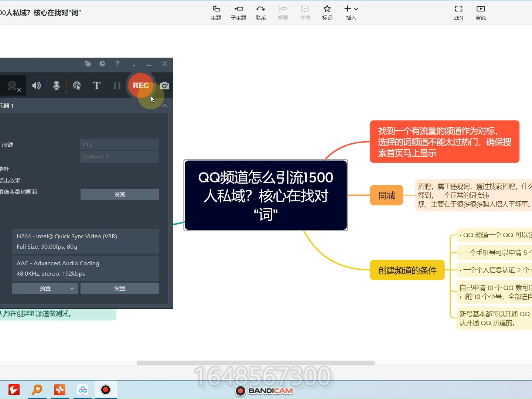Image resolution: width=532 pixels, height=399 pixels.
Task: Click the Shift+F12 hotkey field
Action: tap(120, 157)
